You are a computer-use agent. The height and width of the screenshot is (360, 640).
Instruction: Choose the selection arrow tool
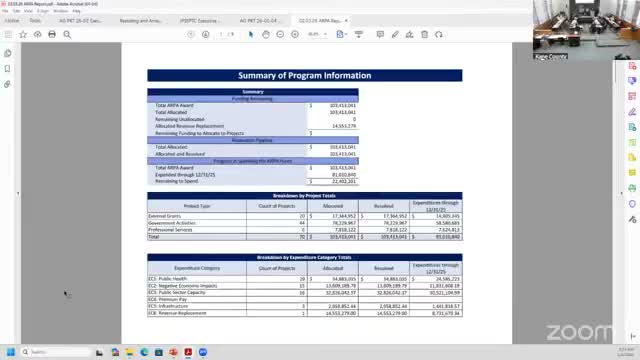click(x=251, y=35)
